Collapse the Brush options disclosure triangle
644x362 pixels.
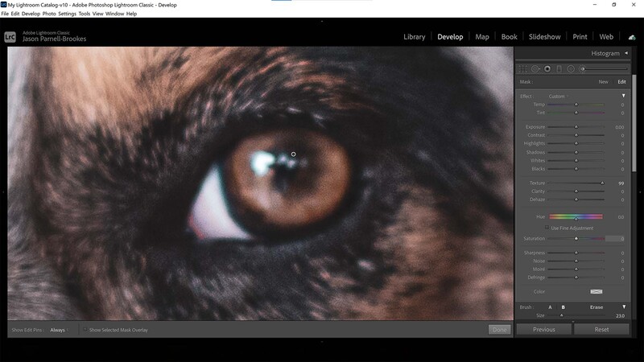click(x=624, y=307)
